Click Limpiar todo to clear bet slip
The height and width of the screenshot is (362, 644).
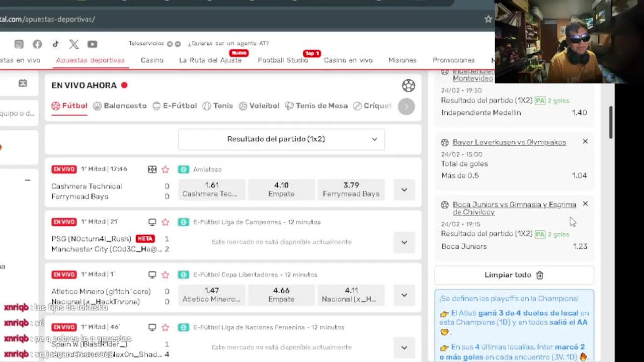click(514, 275)
